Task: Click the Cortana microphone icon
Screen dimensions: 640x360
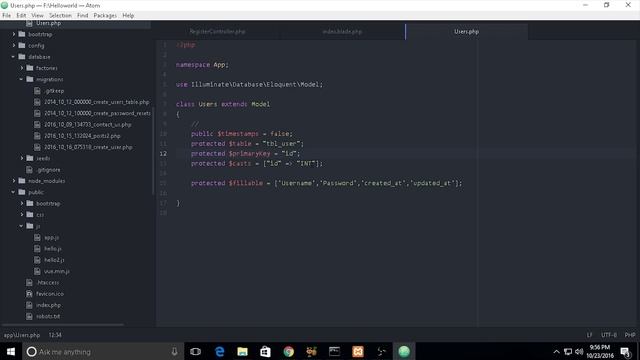Action: pos(174,351)
